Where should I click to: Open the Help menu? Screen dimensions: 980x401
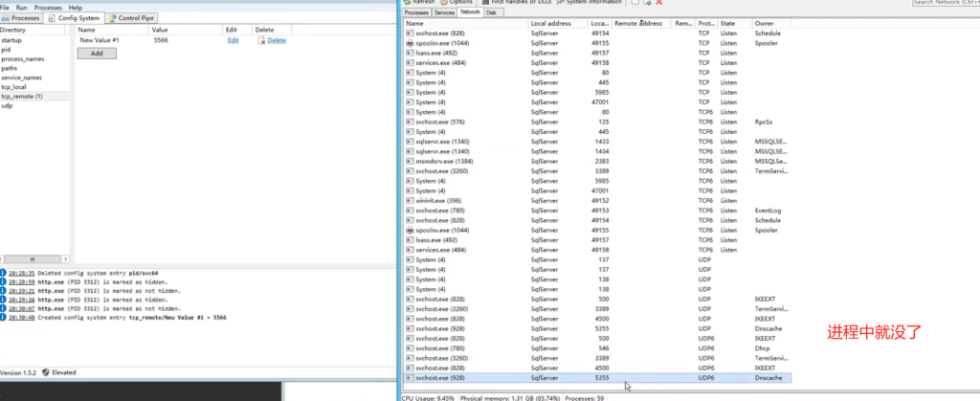click(75, 8)
